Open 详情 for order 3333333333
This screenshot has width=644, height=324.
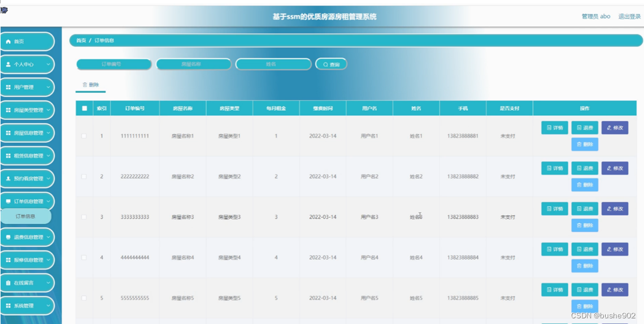555,209
